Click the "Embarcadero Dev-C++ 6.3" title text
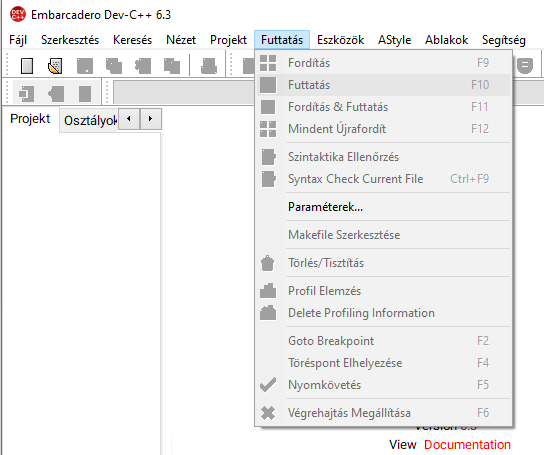This screenshot has width=544, height=455. click(x=101, y=15)
